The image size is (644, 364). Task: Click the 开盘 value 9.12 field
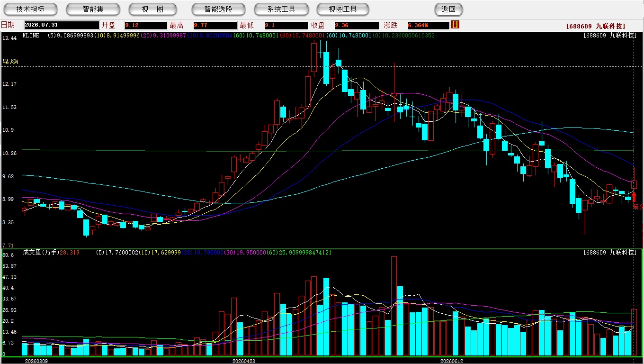pos(146,25)
